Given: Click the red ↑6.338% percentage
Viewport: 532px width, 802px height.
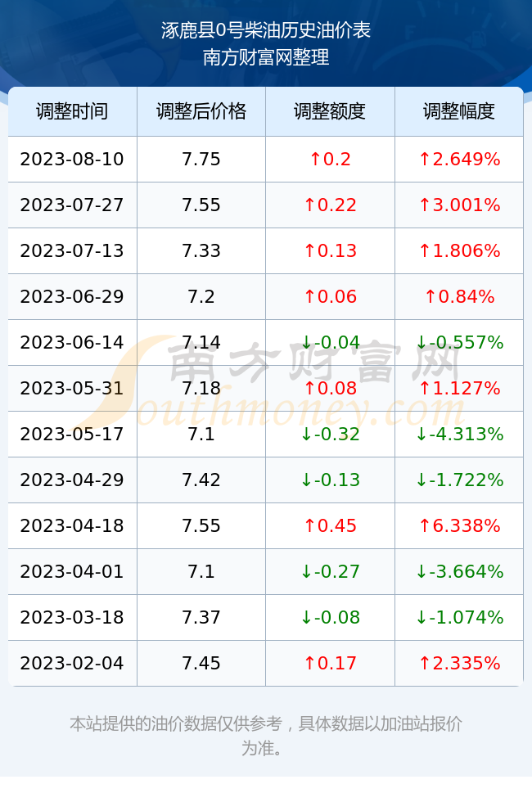Looking at the screenshot, I should tap(459, 525).
